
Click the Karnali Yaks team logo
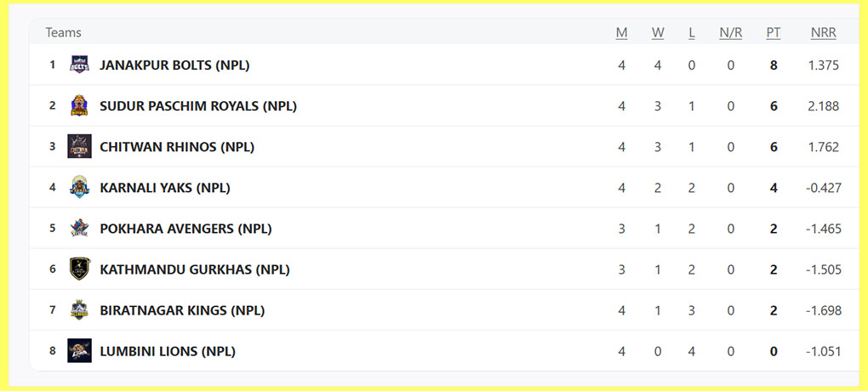(79, 187)
